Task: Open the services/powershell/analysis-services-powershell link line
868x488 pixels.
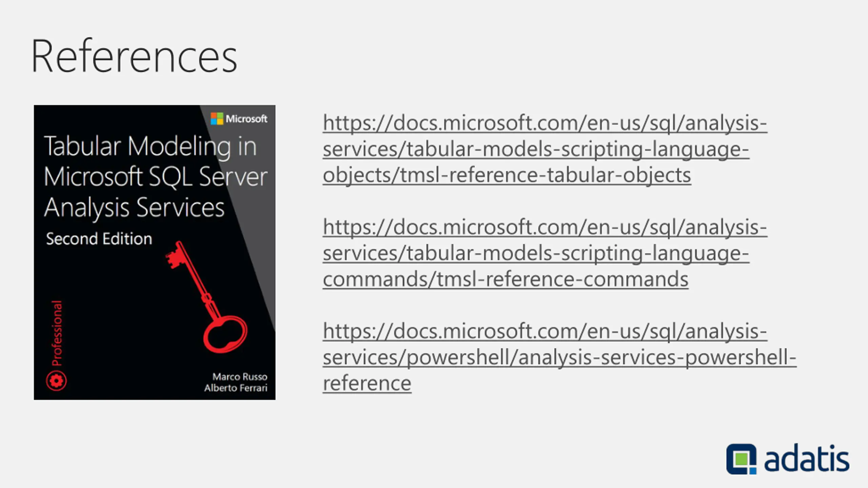Action: [559, 358]
